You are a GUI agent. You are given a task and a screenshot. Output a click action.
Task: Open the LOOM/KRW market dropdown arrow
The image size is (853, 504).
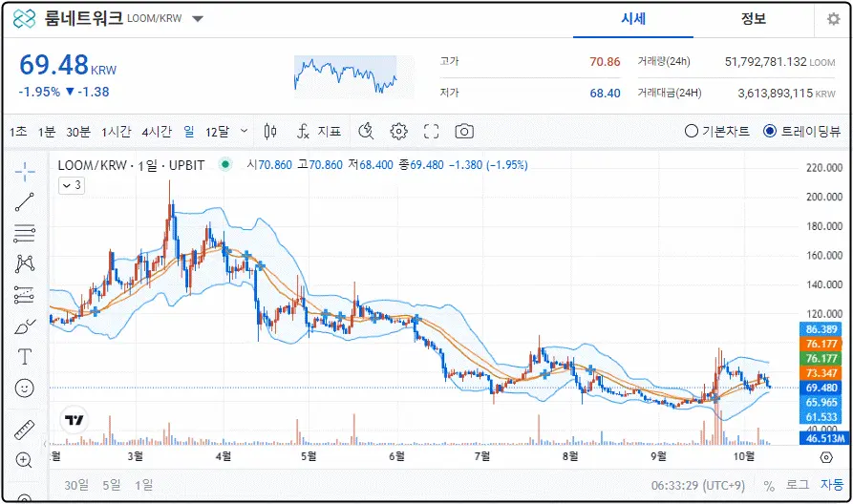click(x=198, y=19)
